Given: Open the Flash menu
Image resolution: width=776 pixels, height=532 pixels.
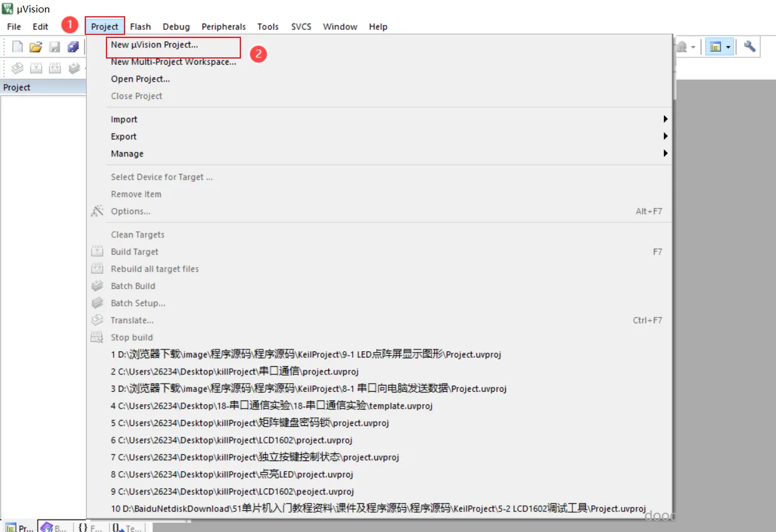Looking at the screenshot, I should pos(140,26).
